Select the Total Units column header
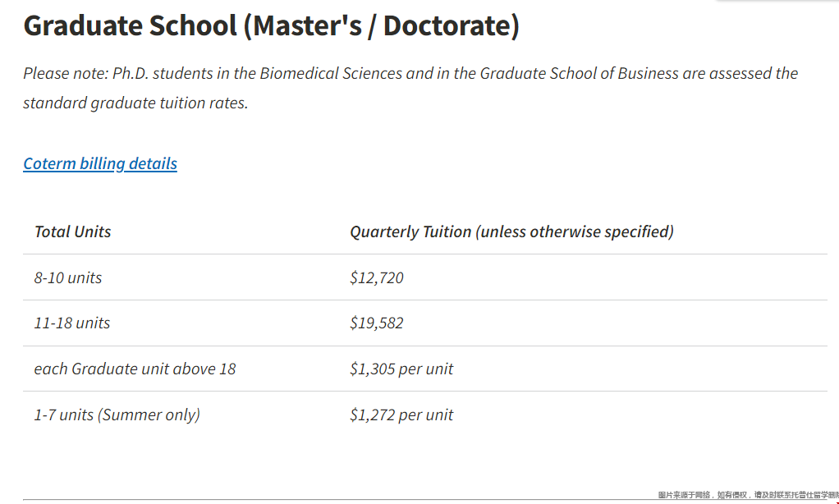Screen dimensions: 839x504 [x=73, y=231]
